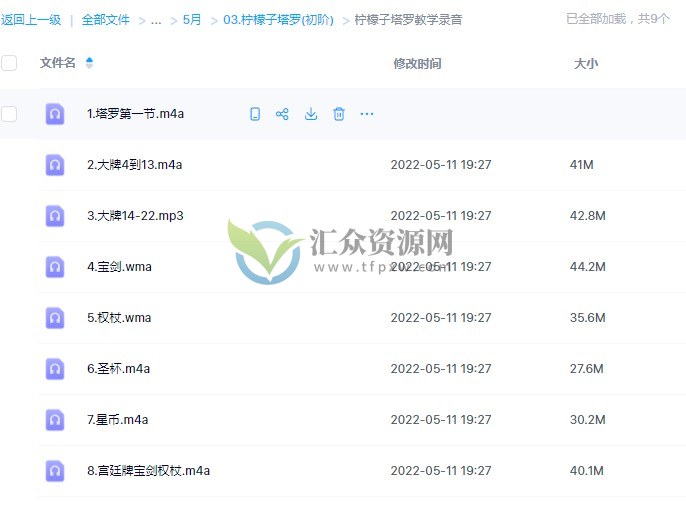Sort by the 修改时间 column header

pos(417,63)
